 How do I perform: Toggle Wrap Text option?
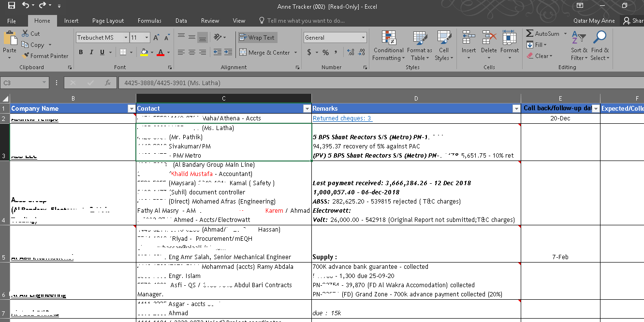coord(257,38)
